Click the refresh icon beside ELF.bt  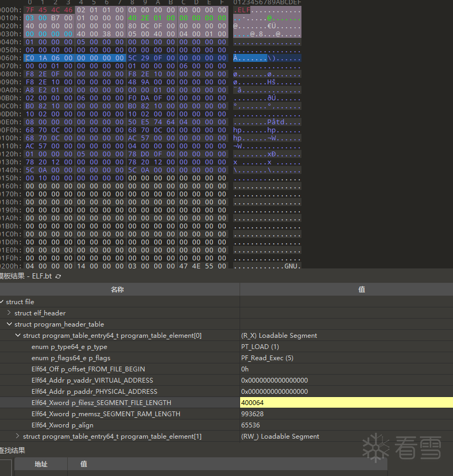[58, 276]
